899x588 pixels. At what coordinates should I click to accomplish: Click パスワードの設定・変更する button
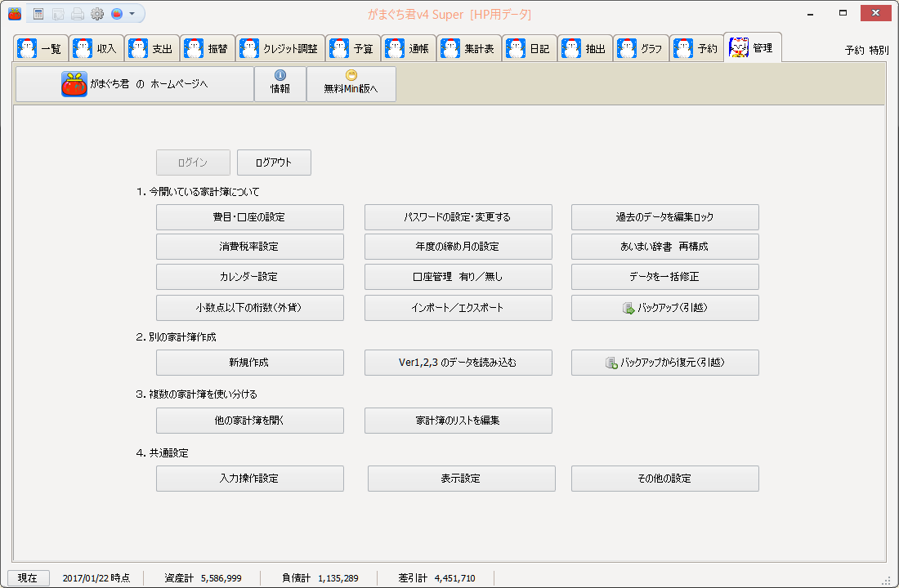(x=458, y=217)
